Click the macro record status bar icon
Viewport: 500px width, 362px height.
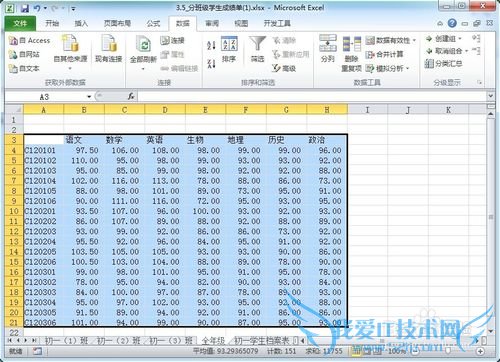pyautogui.click(x=37, y=351)
